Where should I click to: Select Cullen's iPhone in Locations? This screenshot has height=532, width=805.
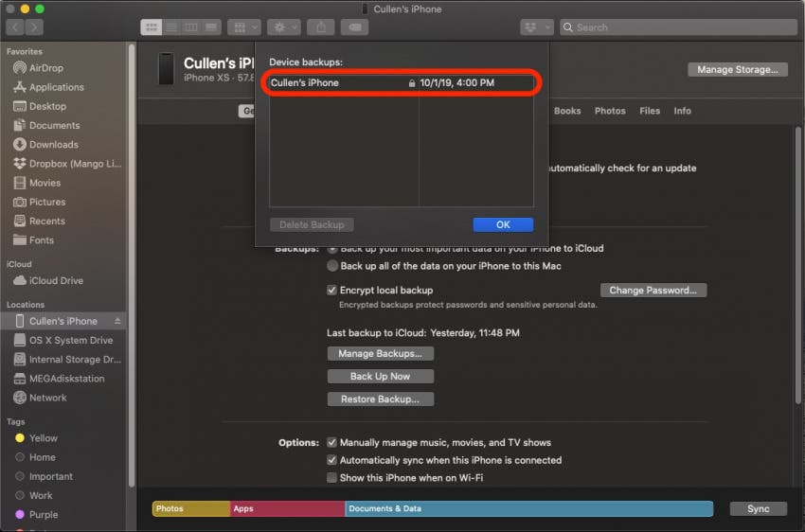(63, 321)
